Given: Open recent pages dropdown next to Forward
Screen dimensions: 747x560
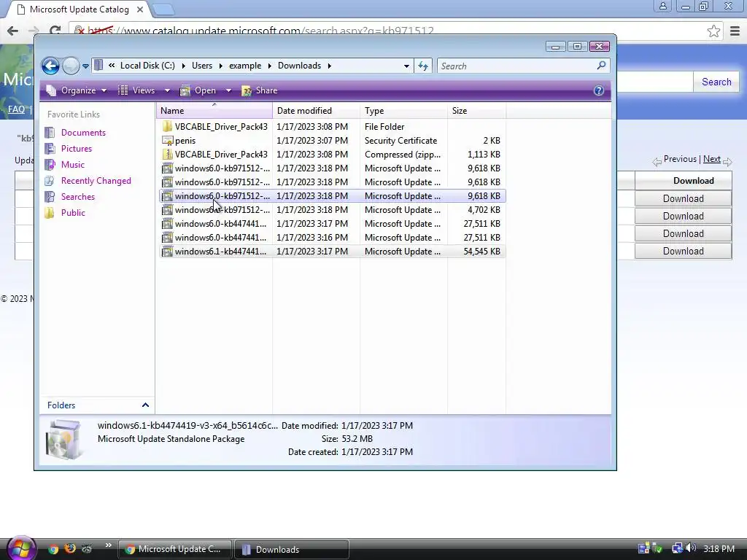Looking at the screenshot, I should pyautogui.click(x=85, y=66).
